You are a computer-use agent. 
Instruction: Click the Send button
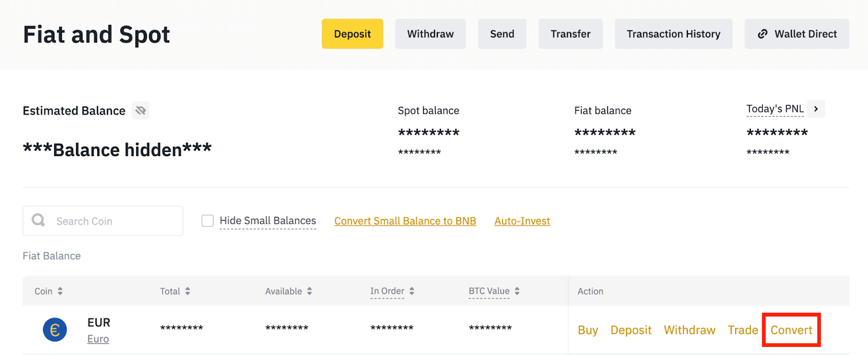coord(502,34)
